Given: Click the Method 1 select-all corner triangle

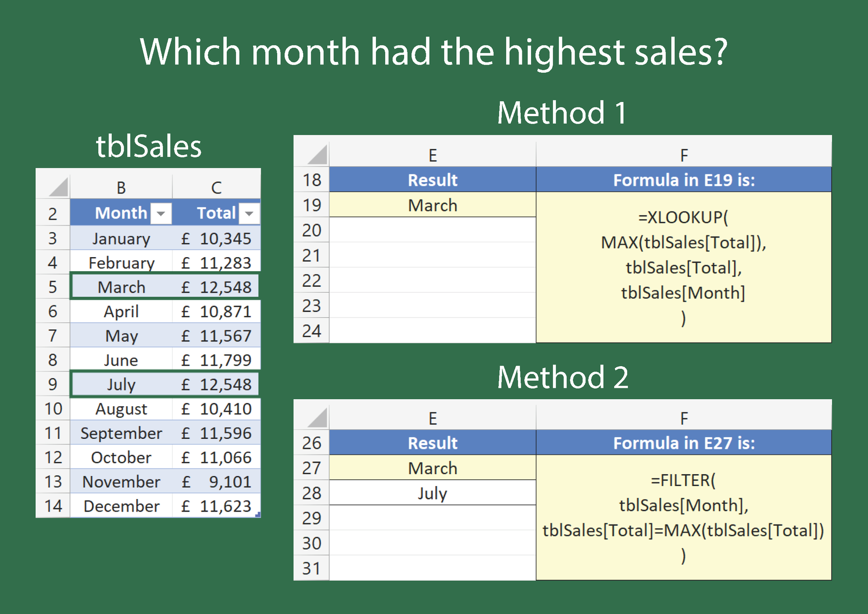Looking at the screenshot, I should (318, 155).
